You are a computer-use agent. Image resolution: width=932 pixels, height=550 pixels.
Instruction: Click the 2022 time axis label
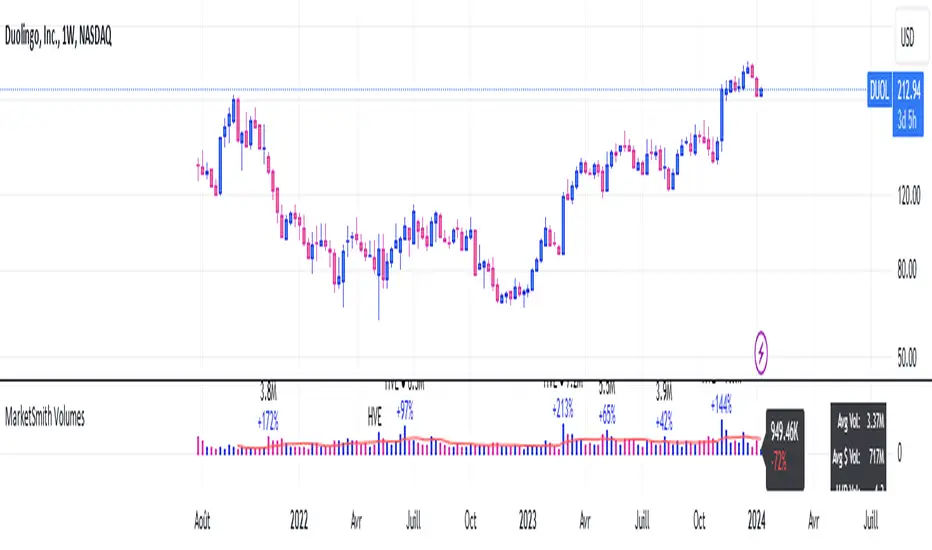point(299,521)
